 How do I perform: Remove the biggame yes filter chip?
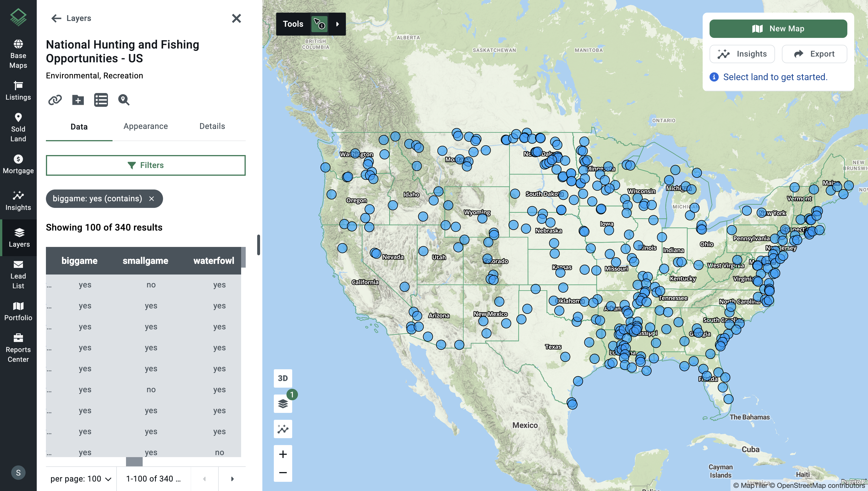coord(152,199)
